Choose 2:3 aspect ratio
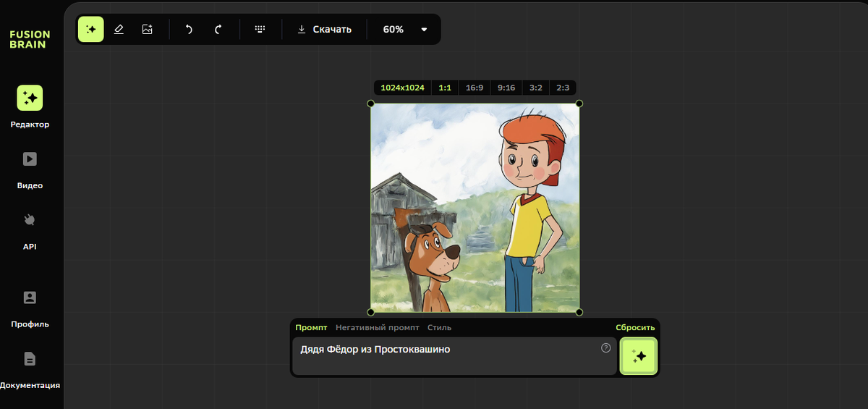The width and height of the screenshot is (868, 409). [563, 88]
